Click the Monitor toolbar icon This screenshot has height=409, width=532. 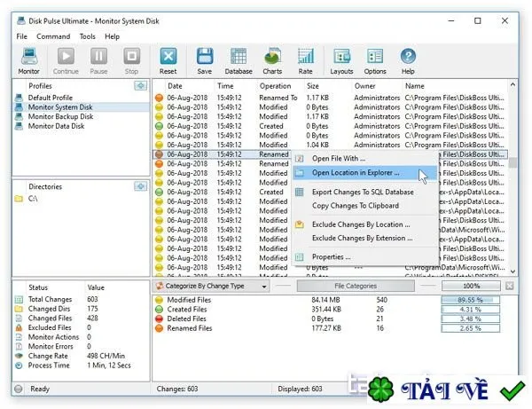[x=29, y=57]
